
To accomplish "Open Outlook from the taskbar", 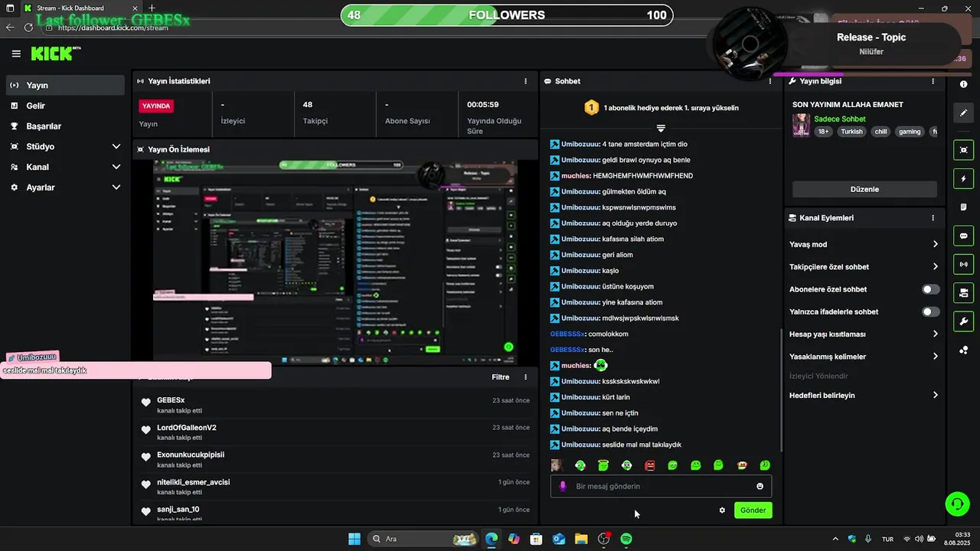I will tap(559, 539).
